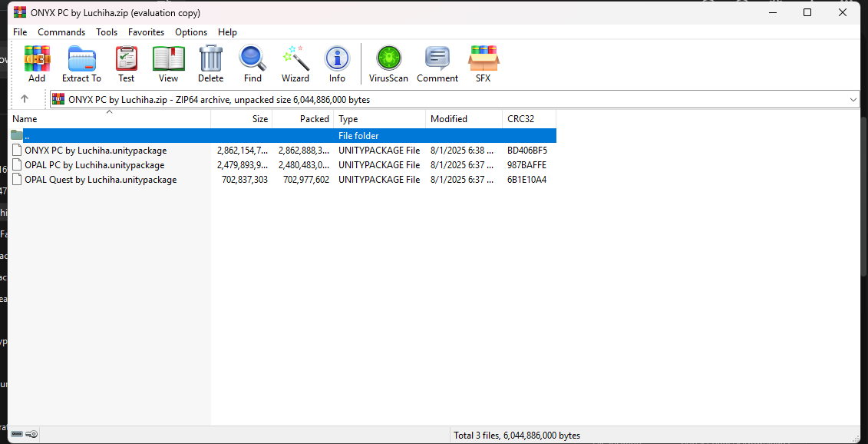The width and height of the screenshot is (868, 444).
Task: Click OPAL PC unitypackage file icon
Action: [17, 164]
